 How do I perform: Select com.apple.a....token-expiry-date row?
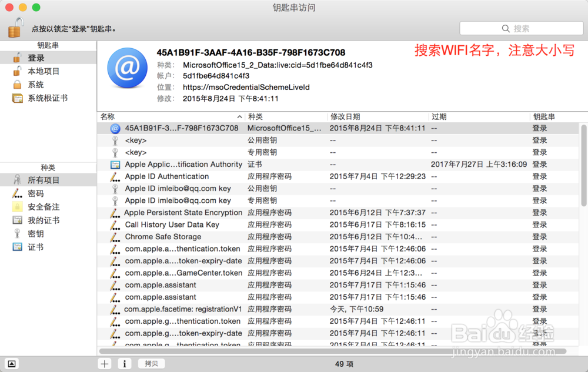[x=338, y=261]
